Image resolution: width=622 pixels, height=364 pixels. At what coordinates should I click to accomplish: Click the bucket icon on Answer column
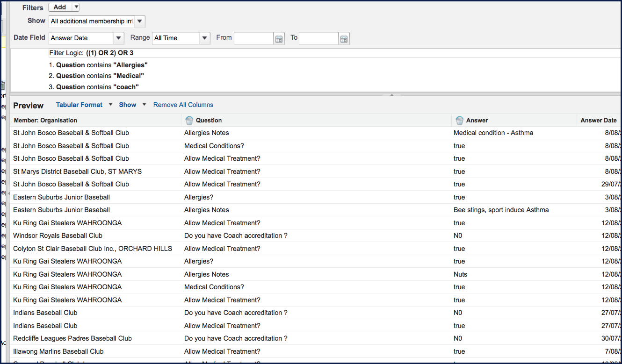(460, 121)
